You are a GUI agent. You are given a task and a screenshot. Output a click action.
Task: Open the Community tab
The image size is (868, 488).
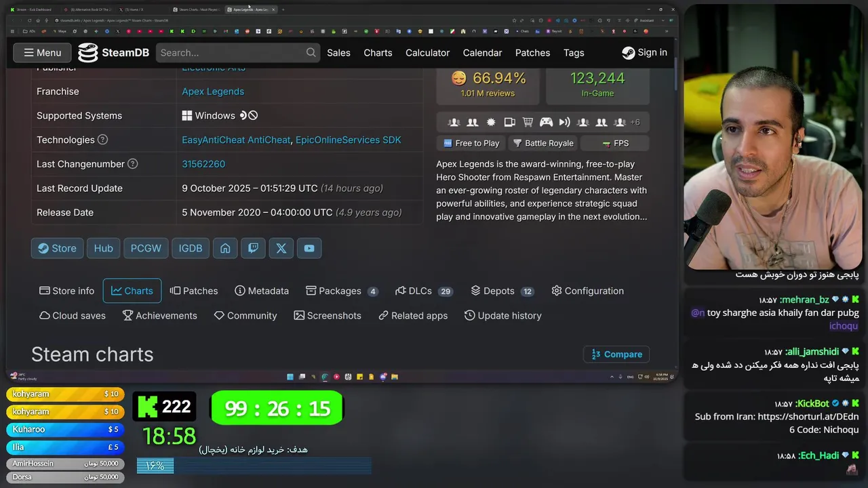point(245,316)
